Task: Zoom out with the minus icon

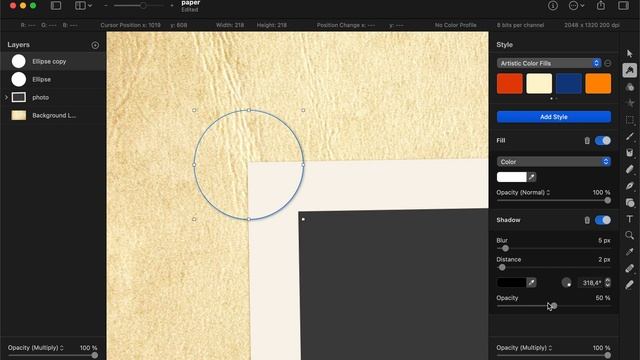Action: pos(106,6)
